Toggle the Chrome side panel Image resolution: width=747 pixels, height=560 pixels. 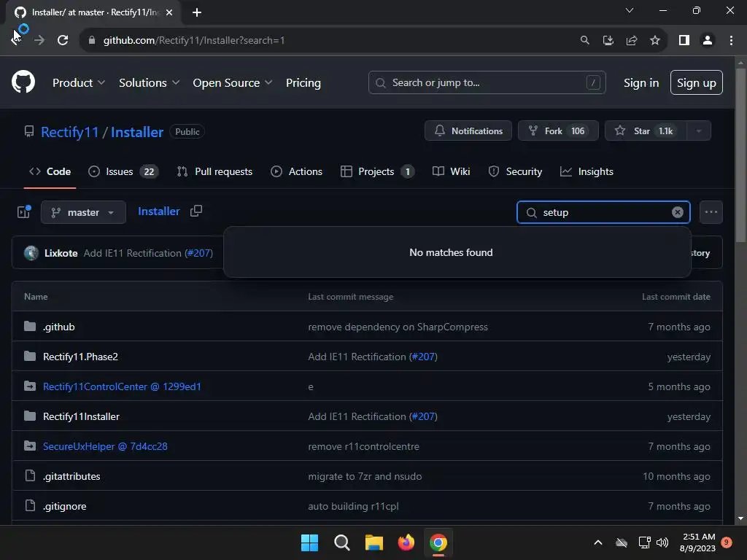[684, 40]
